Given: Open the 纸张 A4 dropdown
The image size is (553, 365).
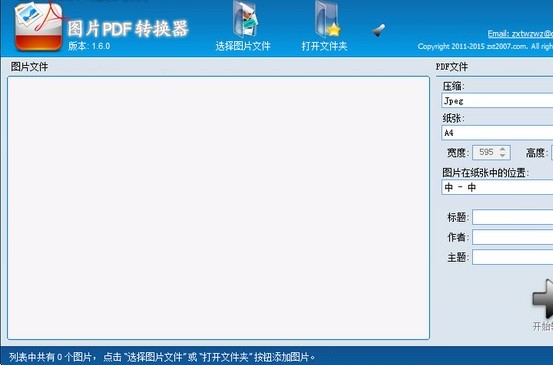Looking at the screenshot, I should (497, 133).
